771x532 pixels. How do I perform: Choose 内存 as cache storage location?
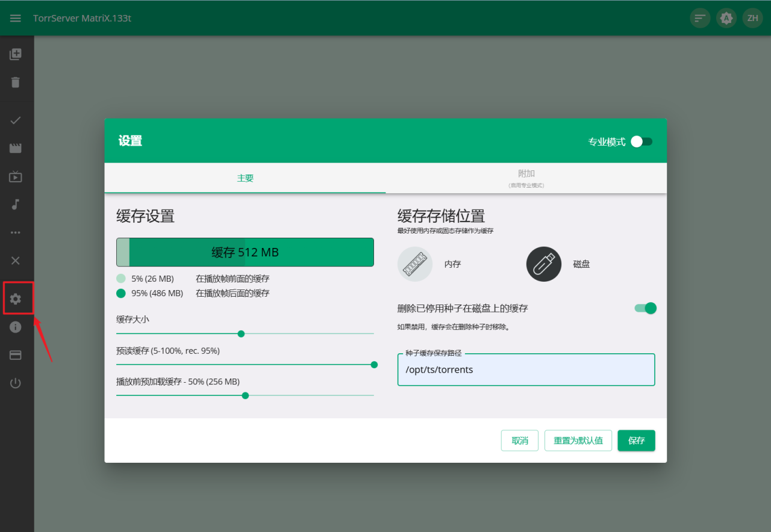[x=415, y=264]
